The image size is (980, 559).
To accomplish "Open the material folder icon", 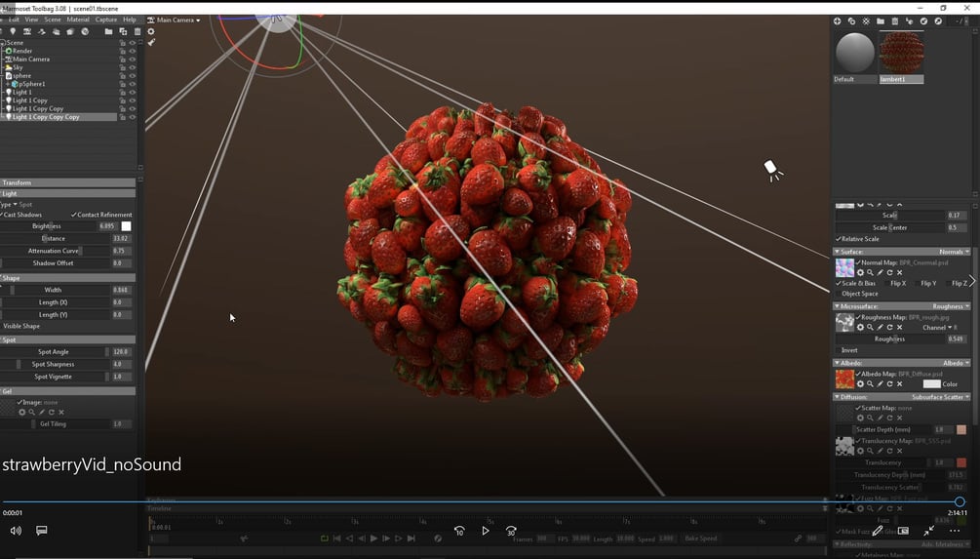I will 881,21.
